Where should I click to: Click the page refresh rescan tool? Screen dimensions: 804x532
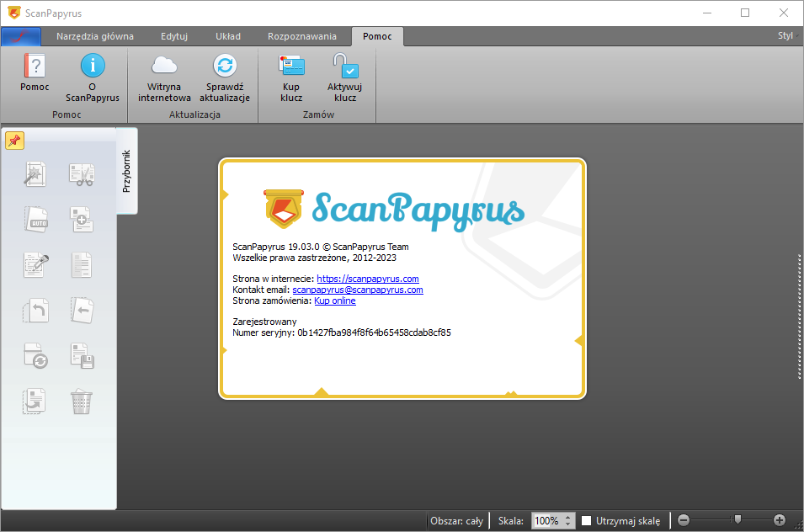click(36, 356)
